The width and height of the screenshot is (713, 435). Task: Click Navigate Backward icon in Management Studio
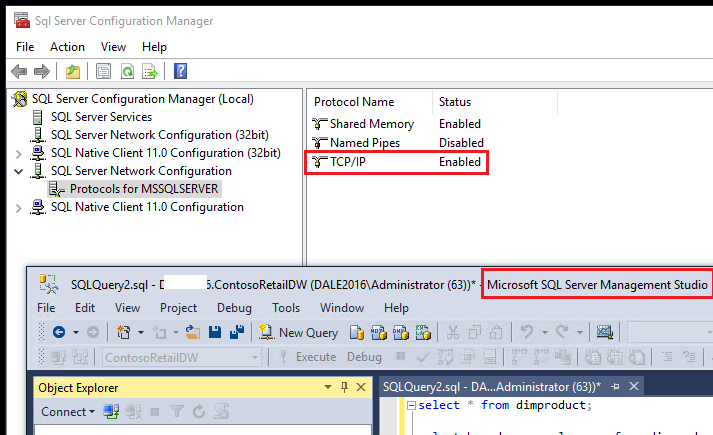[x=59, y=332]
